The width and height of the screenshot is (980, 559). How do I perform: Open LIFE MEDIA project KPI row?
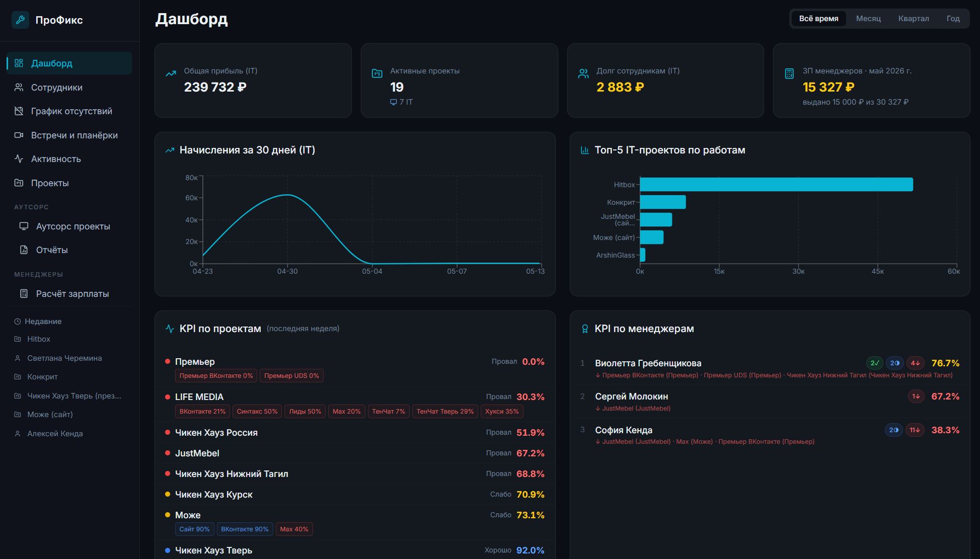tap(355, 404)
